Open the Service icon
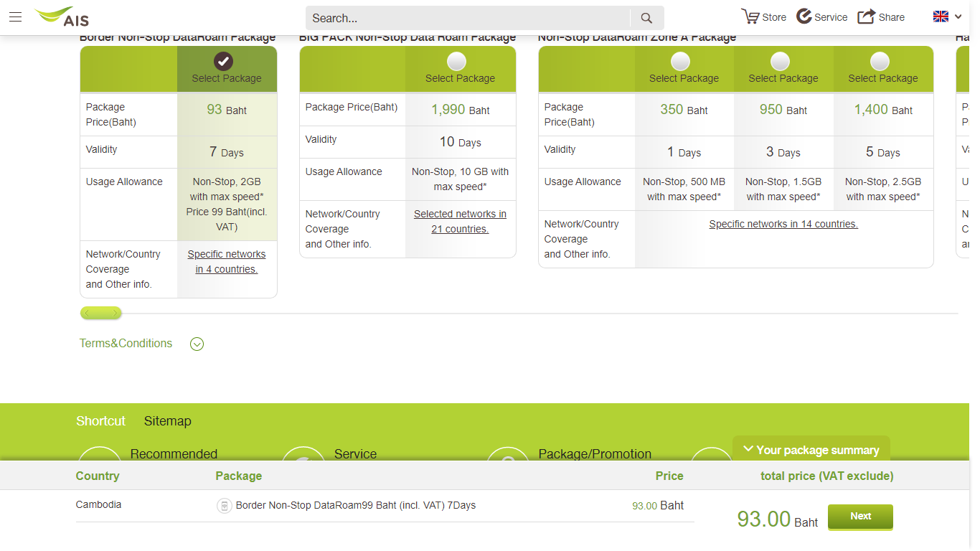 804,17
